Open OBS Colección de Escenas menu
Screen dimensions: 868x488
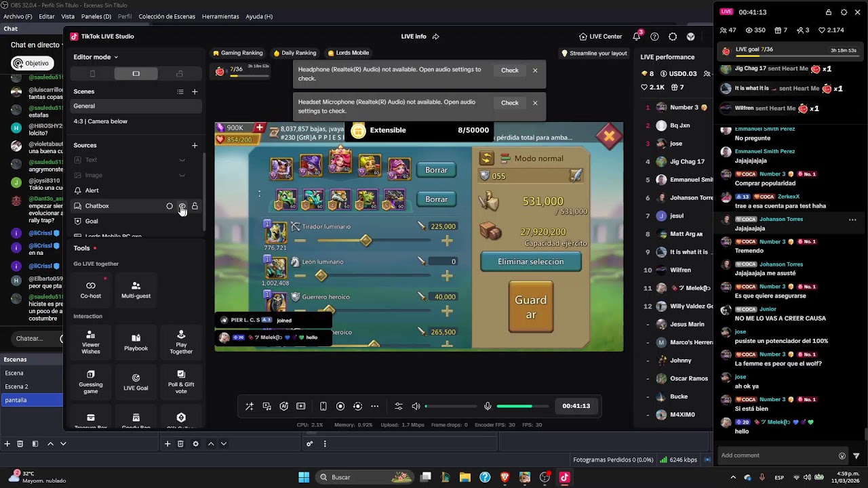pyautogui.click(x=167, y=16)
